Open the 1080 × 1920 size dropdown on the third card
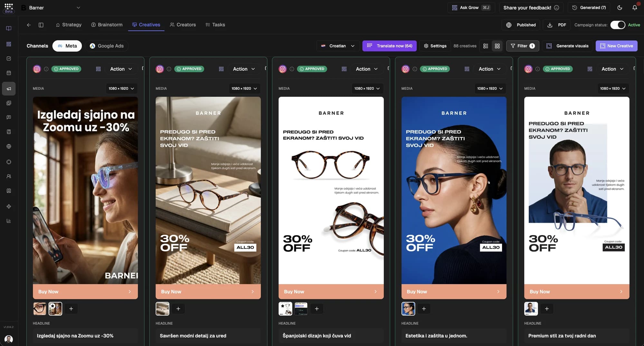The image size is (644, 346). 367,88
